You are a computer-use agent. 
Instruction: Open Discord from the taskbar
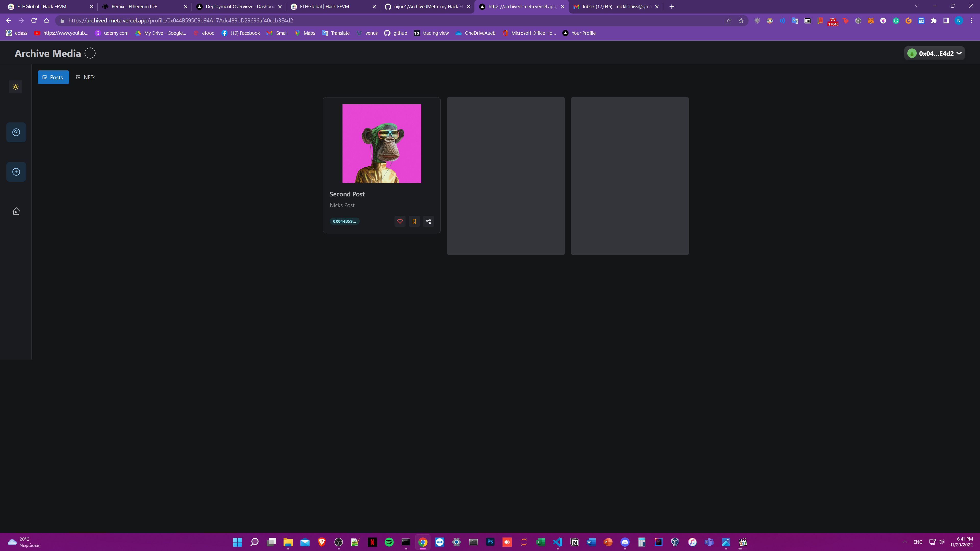[625, 542]
